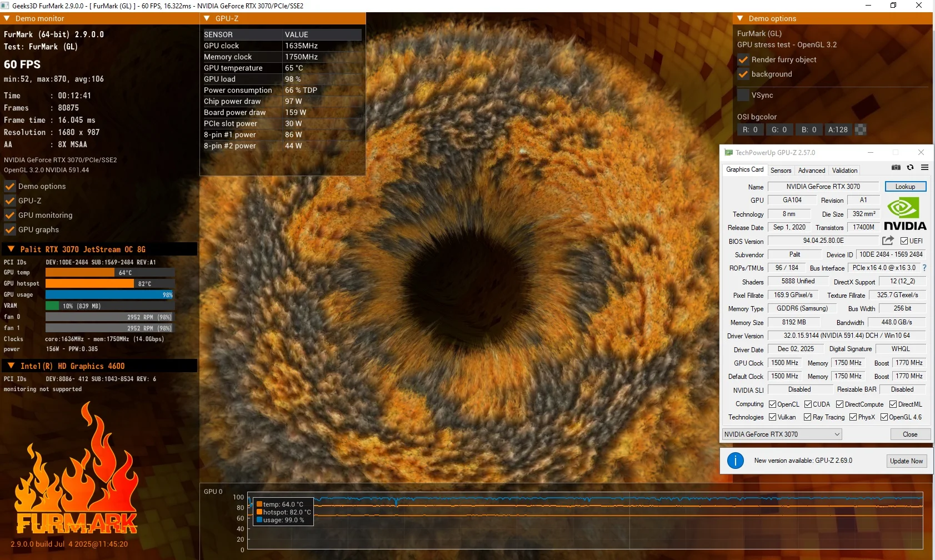
Task: Click the GPU 0 graph legend box
Action: [x=283, y=512]
